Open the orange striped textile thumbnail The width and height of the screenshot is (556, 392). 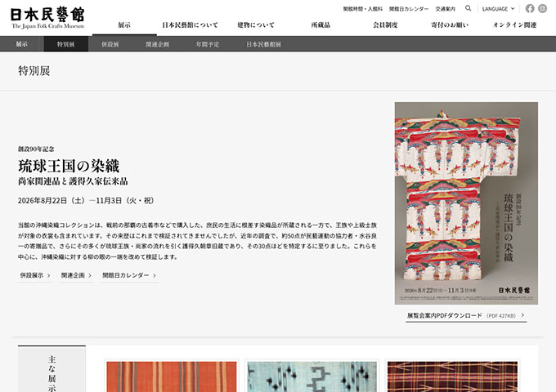[172, 376]
